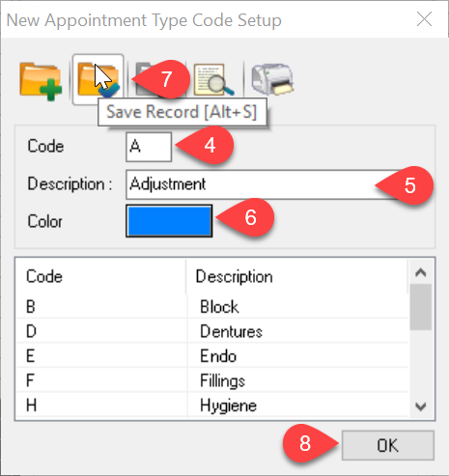Click the printer icon

coord(272,79)
